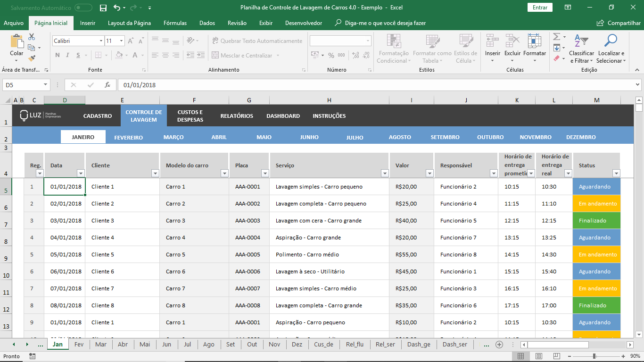Open Mesclar e Centralizar dropdown arrow
Screen dimensions: 644x362
click(278, 56)
